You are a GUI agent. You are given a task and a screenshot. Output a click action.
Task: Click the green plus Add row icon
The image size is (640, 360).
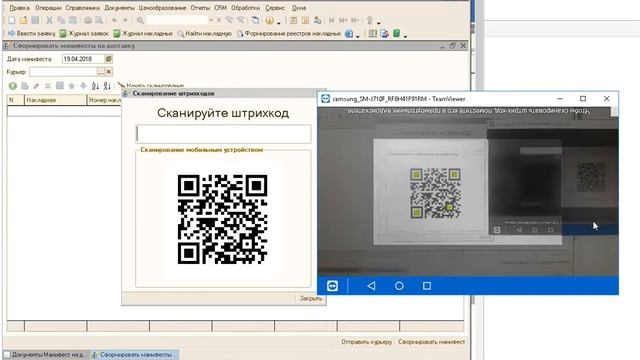(13, 86)
